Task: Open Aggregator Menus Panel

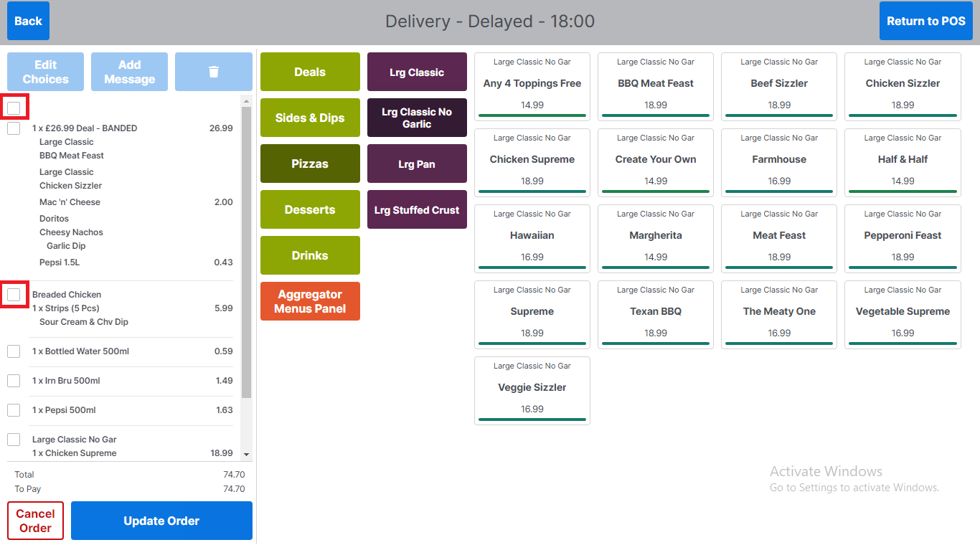Action: tap(310, 301)
